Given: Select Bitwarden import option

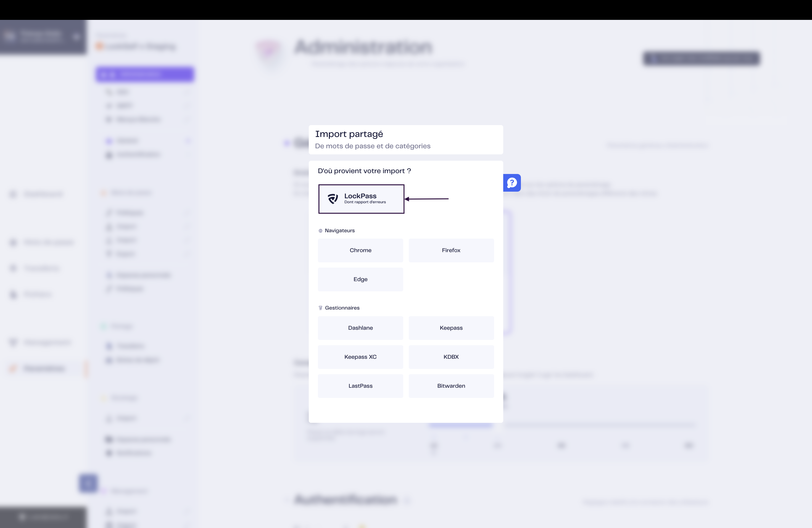Looking at the screenshot, I should point(451,386).
